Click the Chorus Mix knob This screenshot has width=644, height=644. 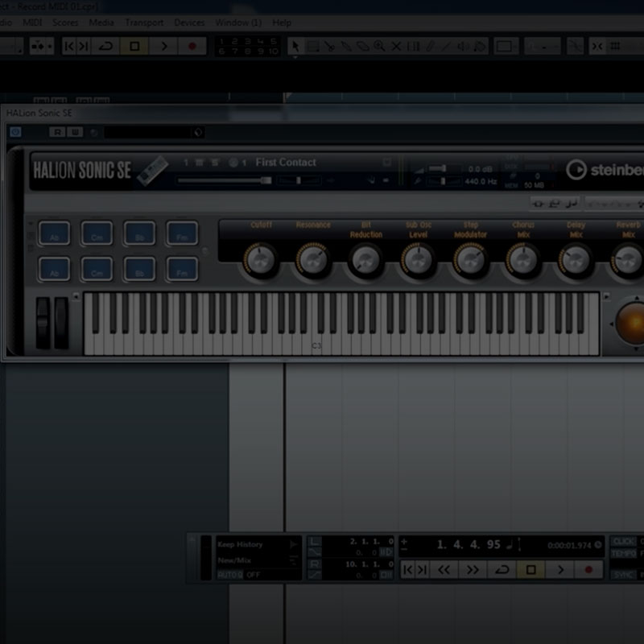[522, 260]
